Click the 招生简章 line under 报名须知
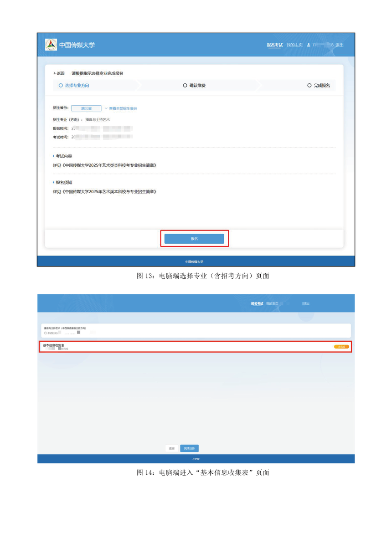This screenshot has height=554, width=392. point(105,192)
